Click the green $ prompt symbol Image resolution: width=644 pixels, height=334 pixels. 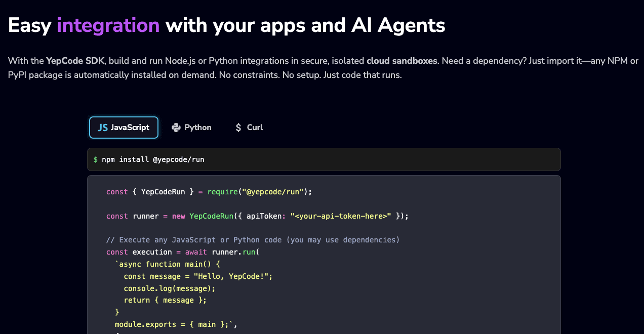tap(95, 159)
